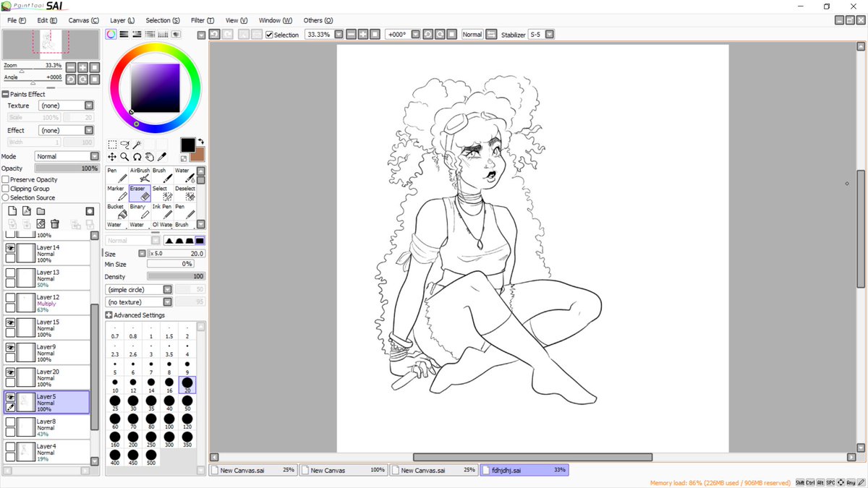
Task: Create a new linework layer
Action: pyautogui.click(x=27, y=211)
